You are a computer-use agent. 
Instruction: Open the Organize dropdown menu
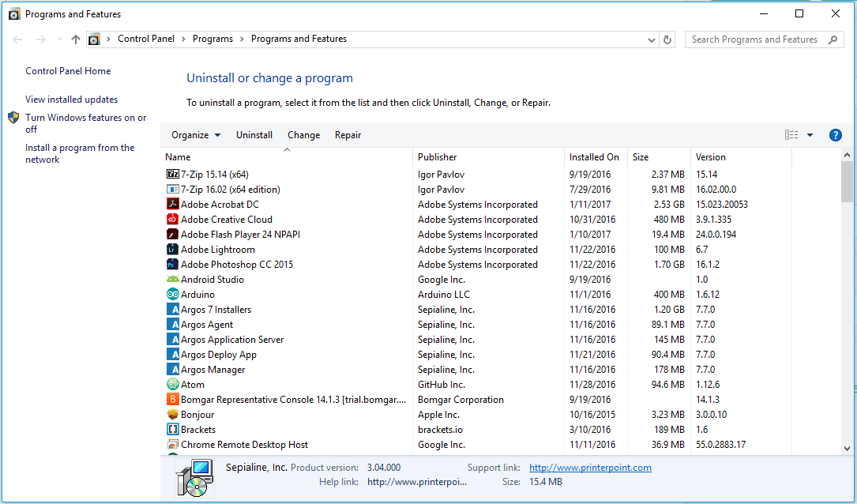196,135
